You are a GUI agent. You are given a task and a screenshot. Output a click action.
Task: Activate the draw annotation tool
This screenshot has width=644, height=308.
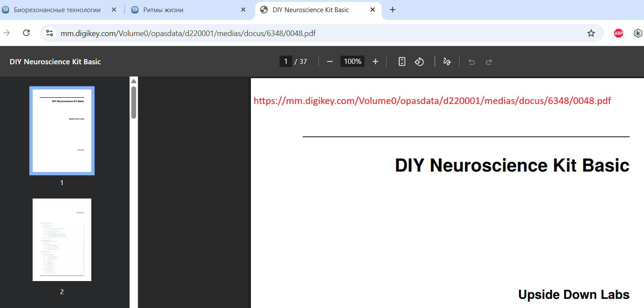pos(447,62)
